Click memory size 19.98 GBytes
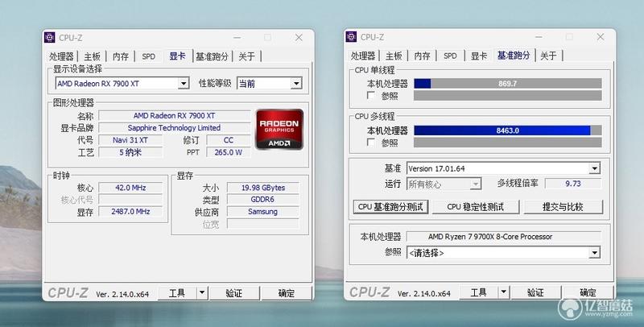 [x=263, y=188]
